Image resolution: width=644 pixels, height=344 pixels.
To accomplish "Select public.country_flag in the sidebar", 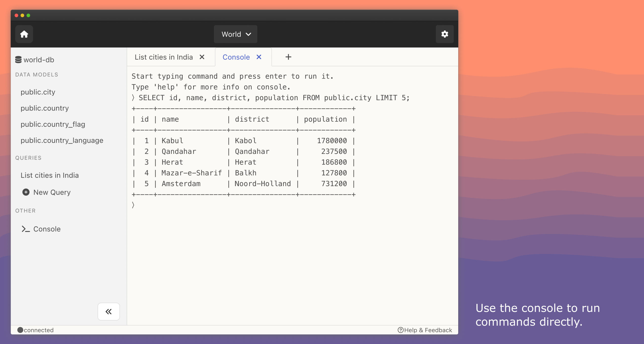I will click(x=53, y=124).
